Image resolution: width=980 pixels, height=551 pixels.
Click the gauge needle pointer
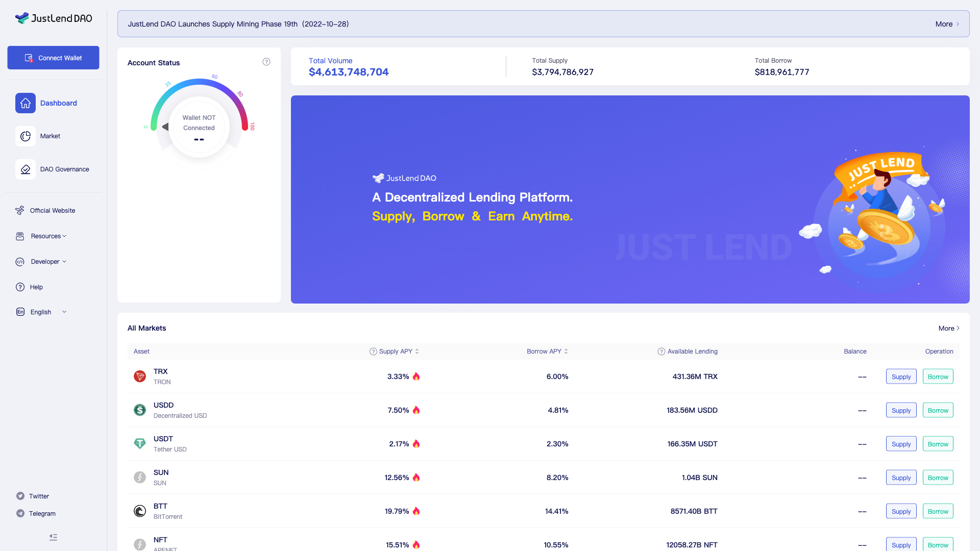click(x=165, y=127)
